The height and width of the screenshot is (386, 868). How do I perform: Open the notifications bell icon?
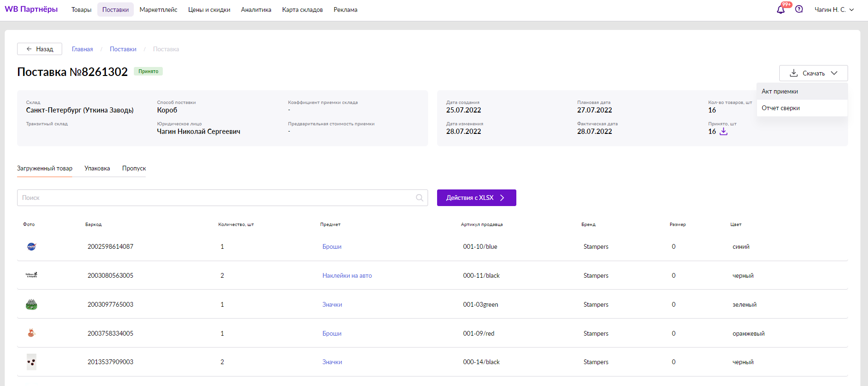coord(780,9)
